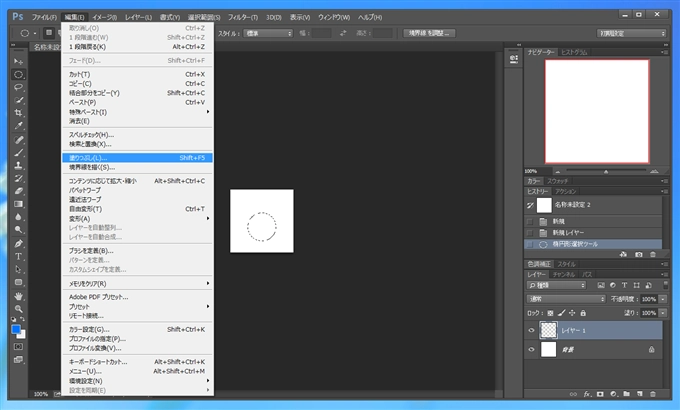Open 塗り fill slider arrow
Image resolution: width=680 pixels, height=410 pixels.
click(x=663, y=313)
